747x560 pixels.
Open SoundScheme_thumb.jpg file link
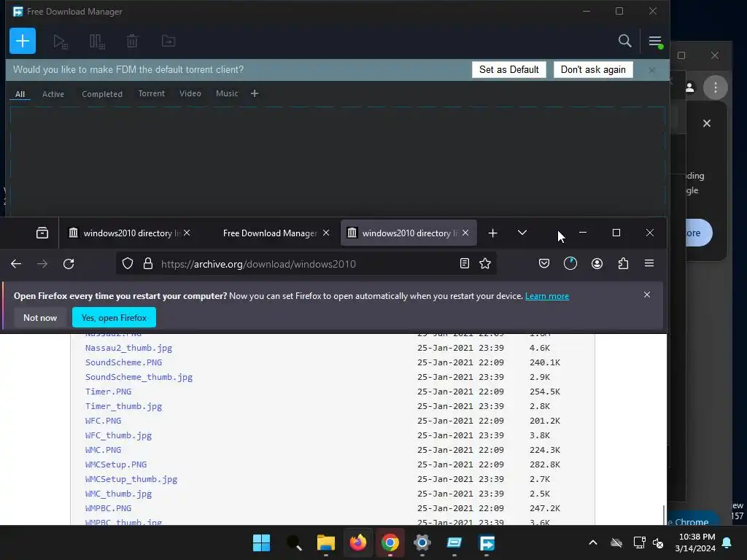[x=139, y=377]
